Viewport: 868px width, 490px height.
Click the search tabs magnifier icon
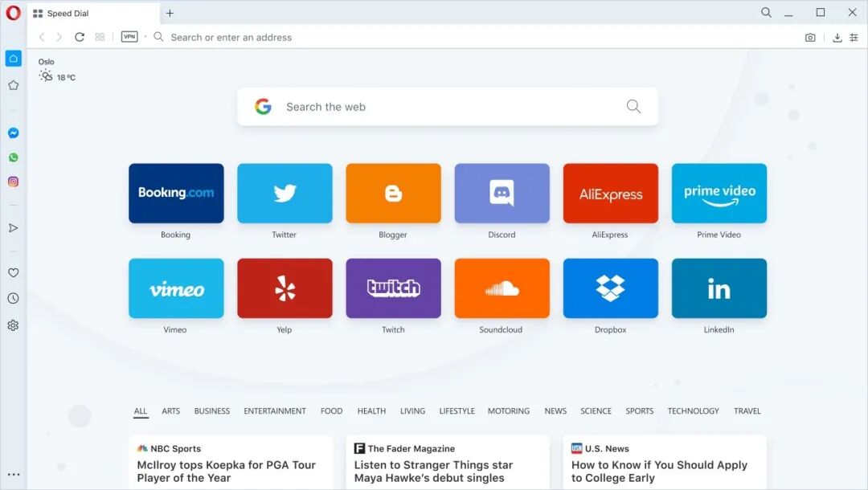(766, 12)
